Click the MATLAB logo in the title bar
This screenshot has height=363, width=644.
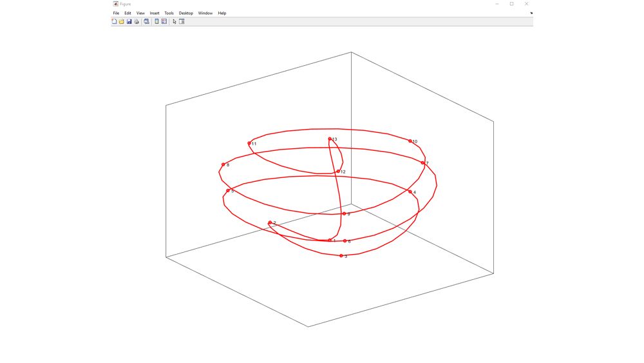[116, 4]
